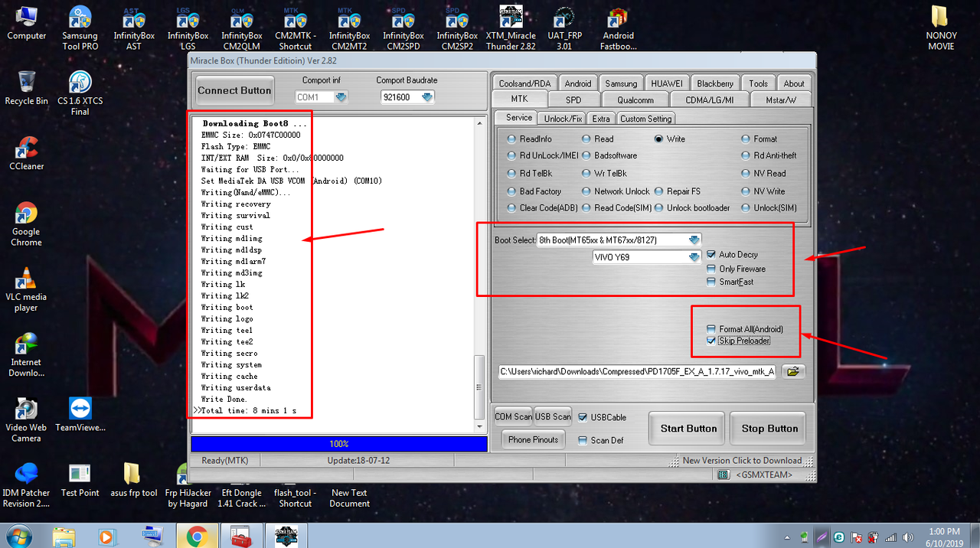Open Test Point file icon
Screen dimensions: 980x548
coord(80,480)
